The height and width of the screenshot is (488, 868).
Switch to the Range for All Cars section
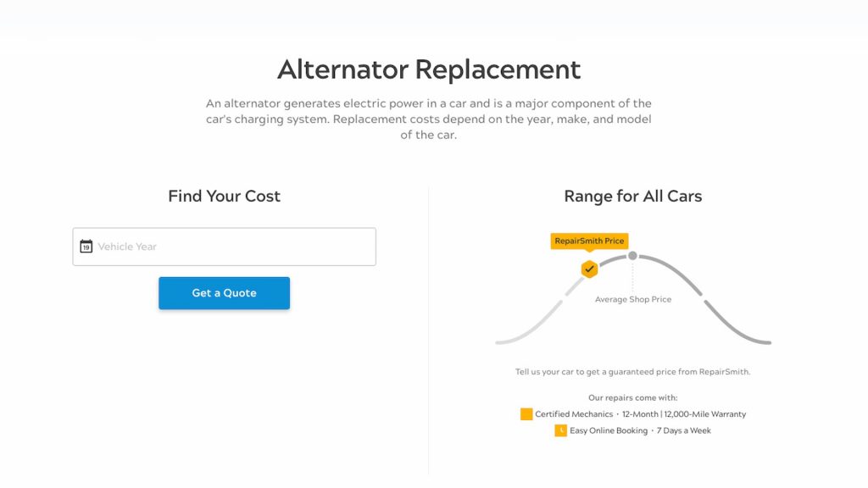pos(633,196)
